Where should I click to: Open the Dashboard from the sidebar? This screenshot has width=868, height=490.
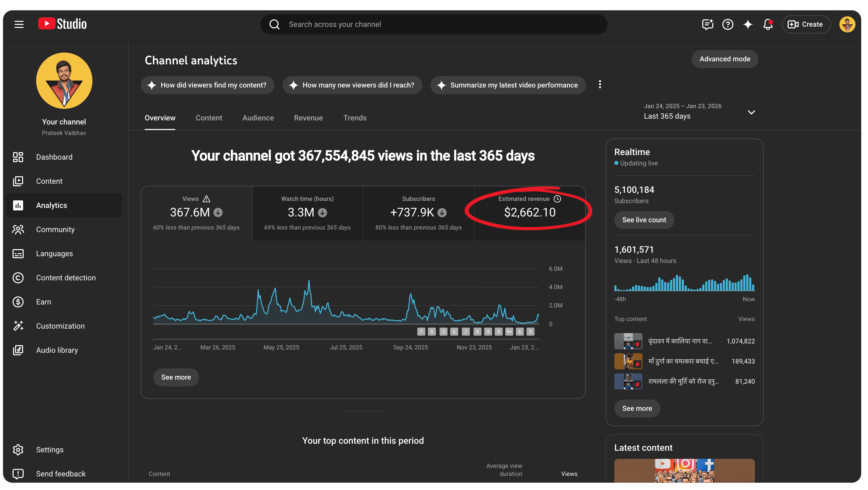[x=54, y=157]
